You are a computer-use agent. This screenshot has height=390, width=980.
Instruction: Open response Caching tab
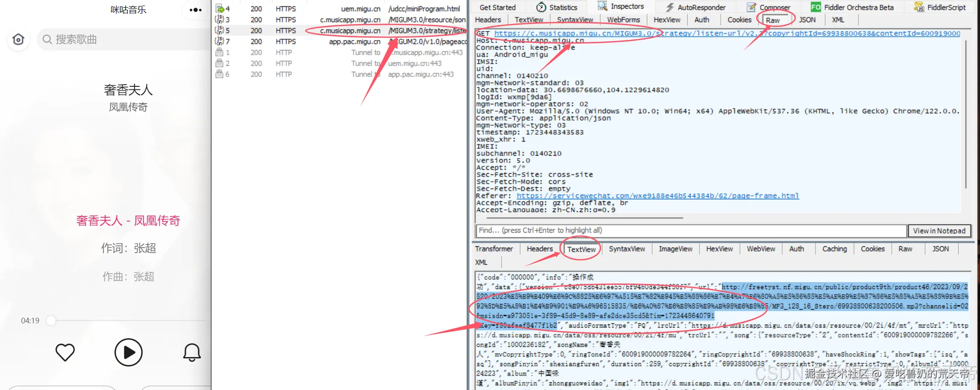coord(834,249)
